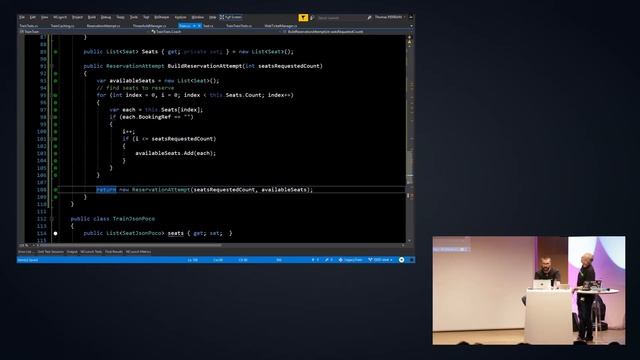
Task: Switch to the Seat.cs tab
Action: click(208, 26)
